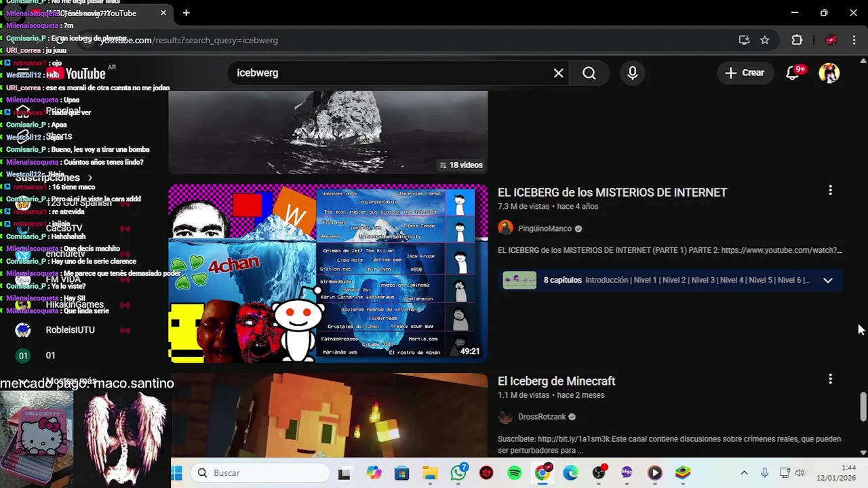This screenshot has width=868, height=488.
Task: Bookmark this page with star icon
Action: (x=765, y=40)
